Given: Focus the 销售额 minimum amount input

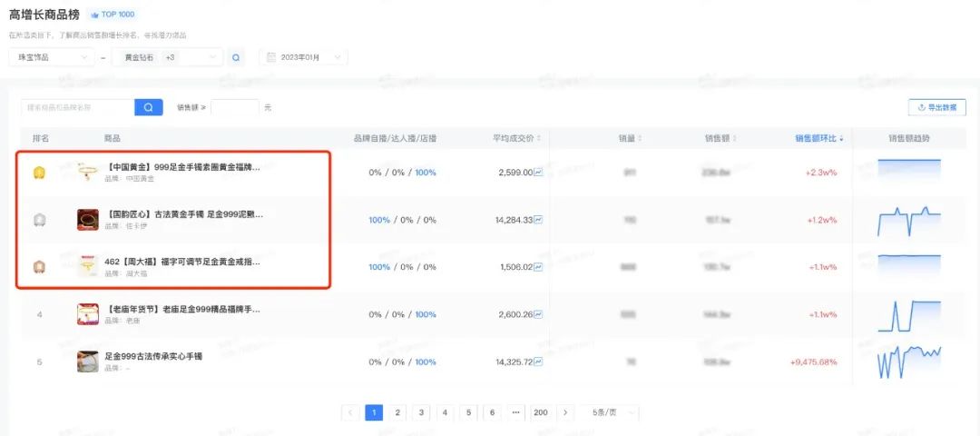Looking at the screenshot, I should pos(234,107).
